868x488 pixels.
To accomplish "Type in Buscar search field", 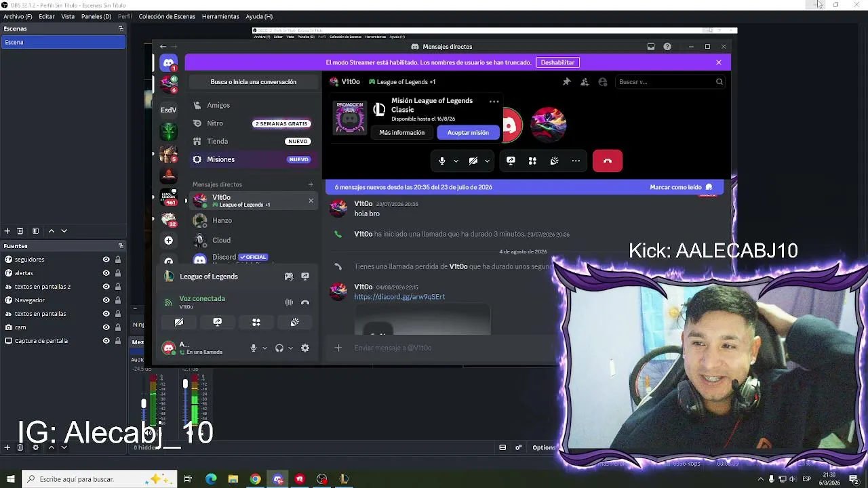I will point(670,82).
